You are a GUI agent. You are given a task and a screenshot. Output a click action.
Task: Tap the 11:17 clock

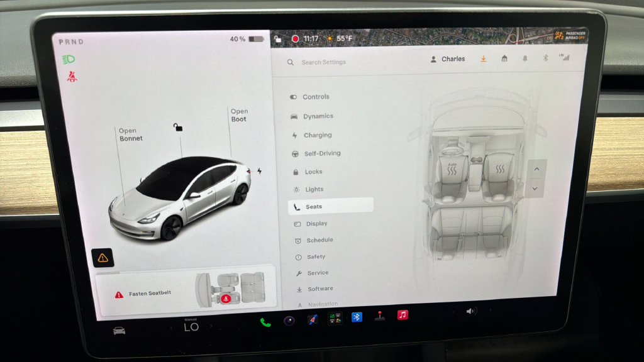point(311,38)
